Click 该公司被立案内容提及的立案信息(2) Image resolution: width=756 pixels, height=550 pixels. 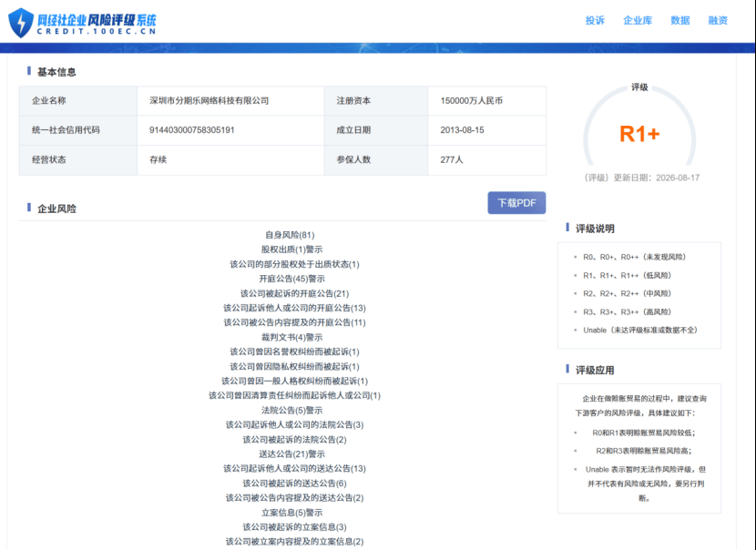[x=294, y=542]
